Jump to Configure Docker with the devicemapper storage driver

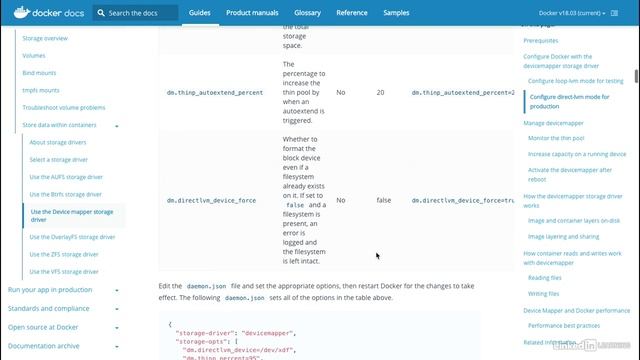[x=561, y=61]
